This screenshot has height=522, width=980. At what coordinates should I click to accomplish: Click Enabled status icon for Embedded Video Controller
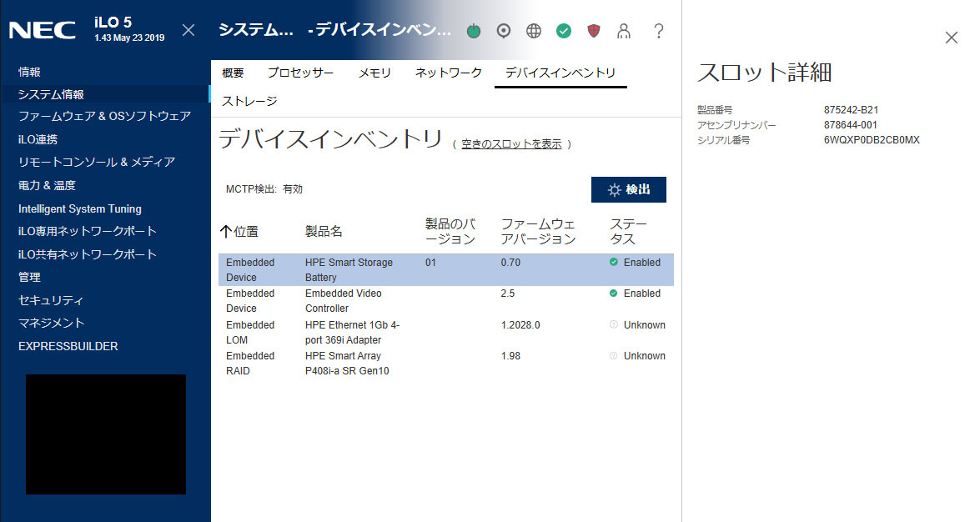click(x=614, y=294)
